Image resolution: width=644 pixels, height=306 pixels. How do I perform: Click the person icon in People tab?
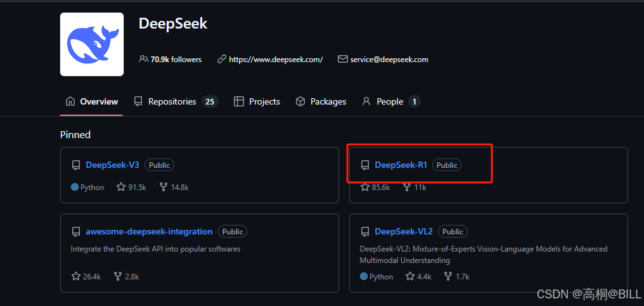tap(366, 101)
